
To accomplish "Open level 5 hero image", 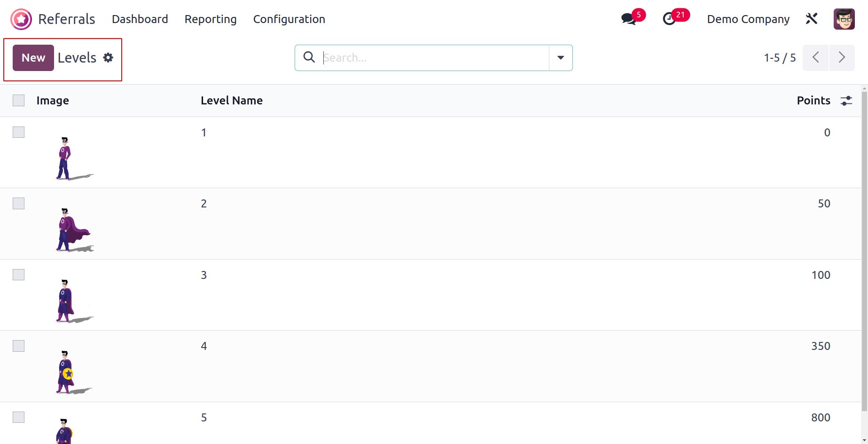I will [x=65, y=430].
